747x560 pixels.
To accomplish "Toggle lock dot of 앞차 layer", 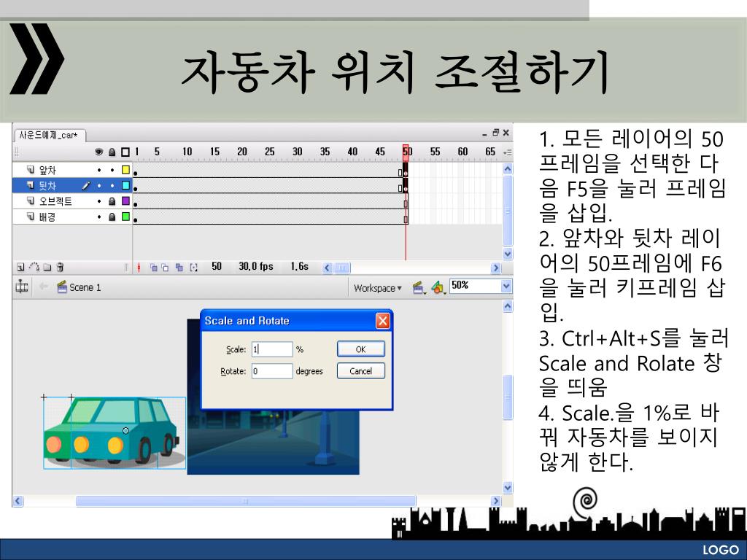I will (x=112, y=170).
